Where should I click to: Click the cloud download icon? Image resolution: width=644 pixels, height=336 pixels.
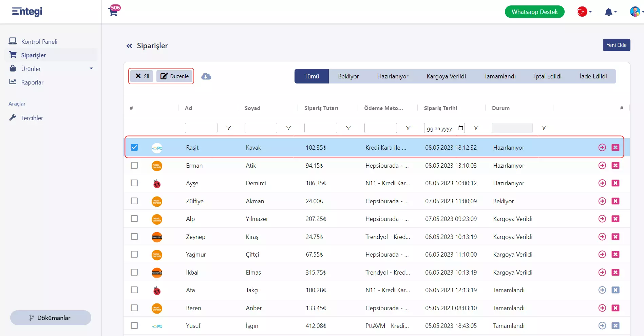(206, 76)
